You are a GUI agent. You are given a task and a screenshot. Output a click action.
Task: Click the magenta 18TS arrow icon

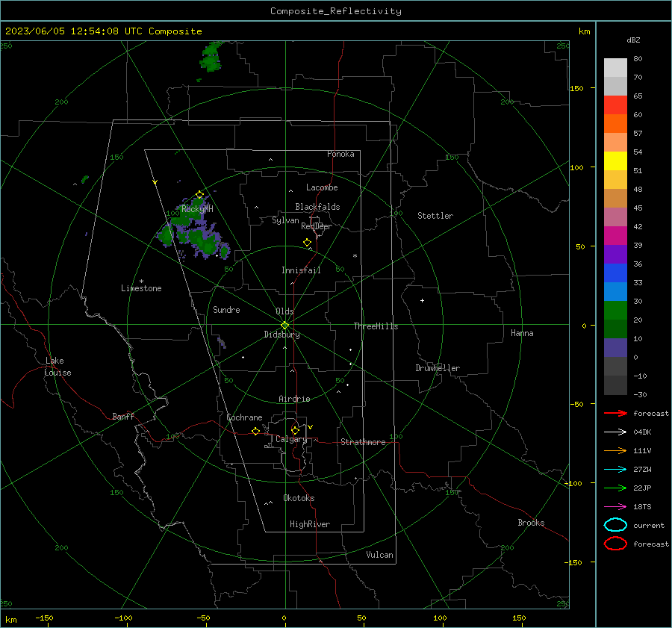tap(615, 507)
